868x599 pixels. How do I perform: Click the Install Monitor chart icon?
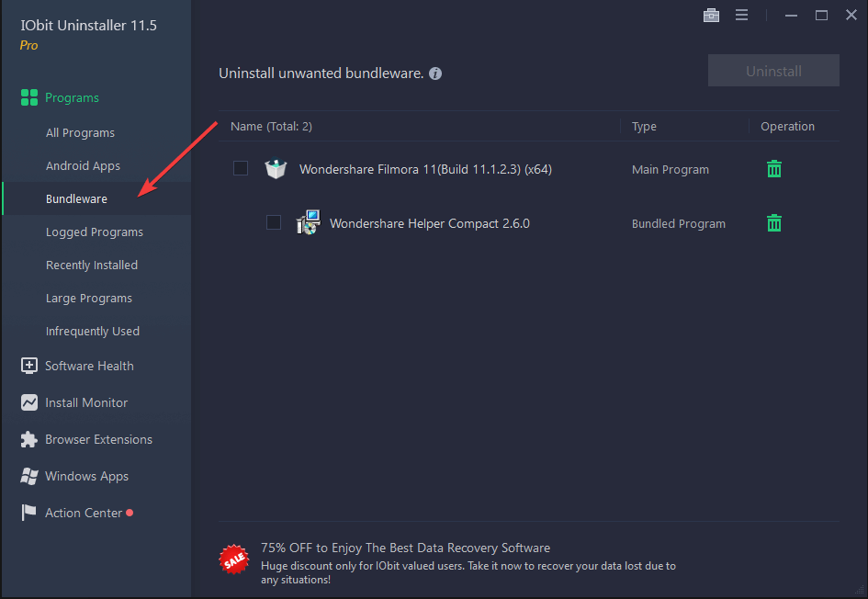(29, 402)
